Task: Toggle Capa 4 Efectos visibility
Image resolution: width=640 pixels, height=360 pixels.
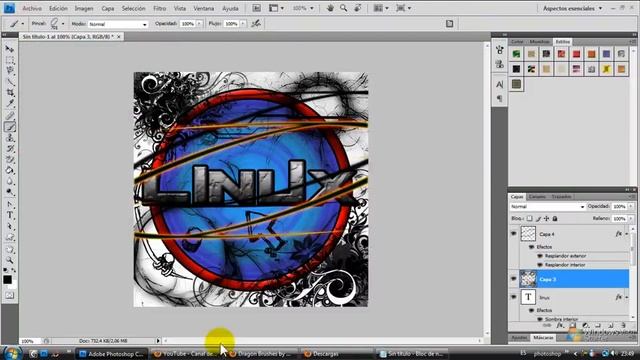Action: [x=531, y=247]
